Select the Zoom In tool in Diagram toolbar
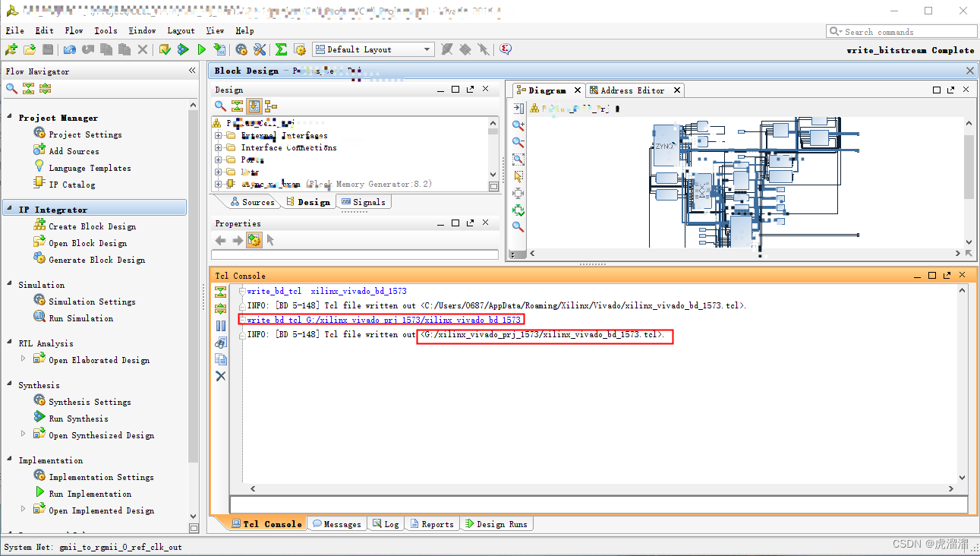Image resolution: width=980 pixels, height=556 pixels. tap(519, 125)
